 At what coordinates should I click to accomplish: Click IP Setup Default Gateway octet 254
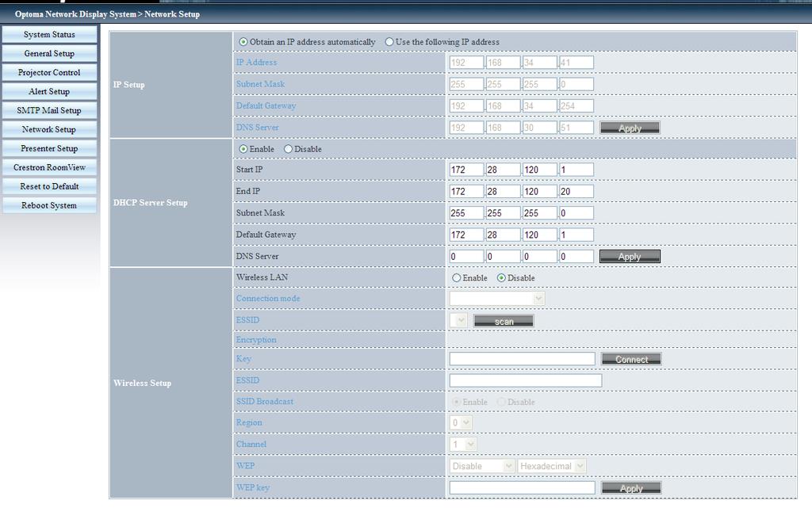[x=576, y=106]
